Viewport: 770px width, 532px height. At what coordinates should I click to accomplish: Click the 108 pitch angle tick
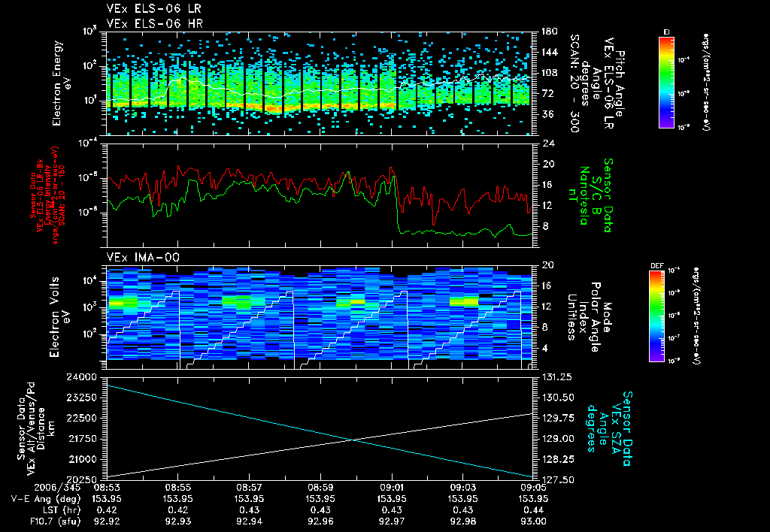[x=550, y=73]
